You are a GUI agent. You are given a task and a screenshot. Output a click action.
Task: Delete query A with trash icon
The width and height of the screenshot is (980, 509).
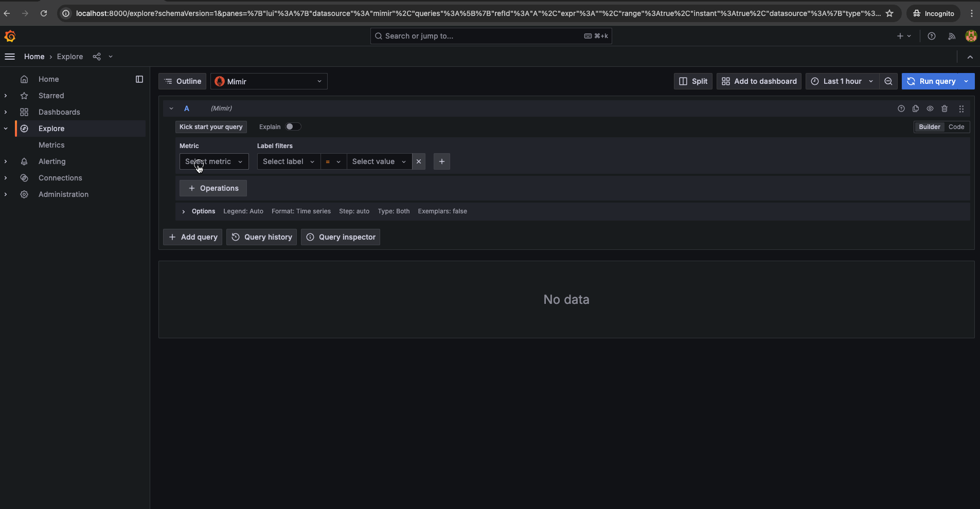[944, 108]
